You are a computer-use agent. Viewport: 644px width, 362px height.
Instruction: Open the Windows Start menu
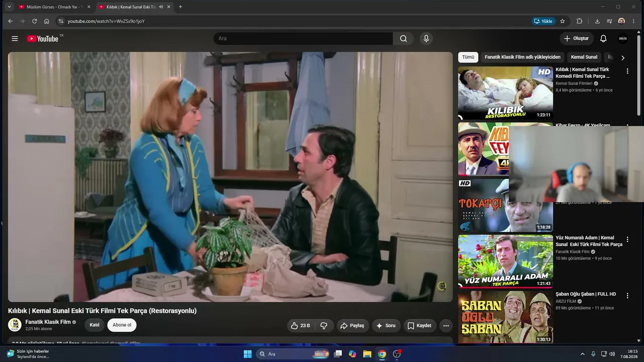tap(248, 354)
